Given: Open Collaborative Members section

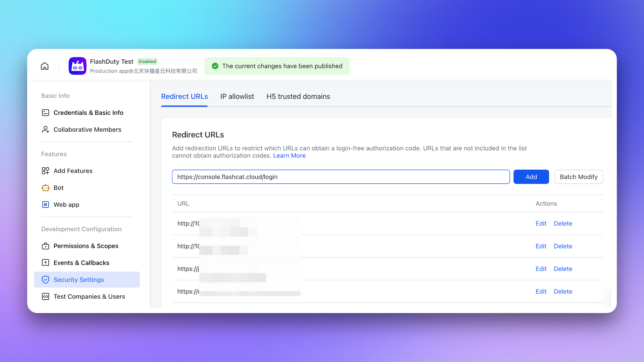Looking at the screenshot, I should coord(87,129).
